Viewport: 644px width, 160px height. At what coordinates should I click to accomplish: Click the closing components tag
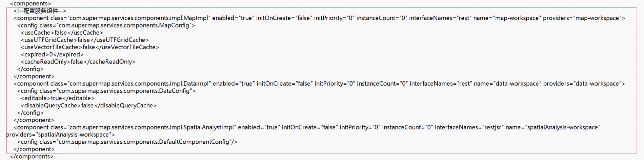(x=32, y=157)
